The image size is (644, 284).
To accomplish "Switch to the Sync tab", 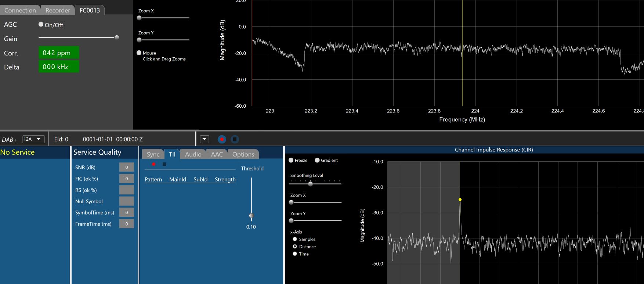I will [153, 154].
